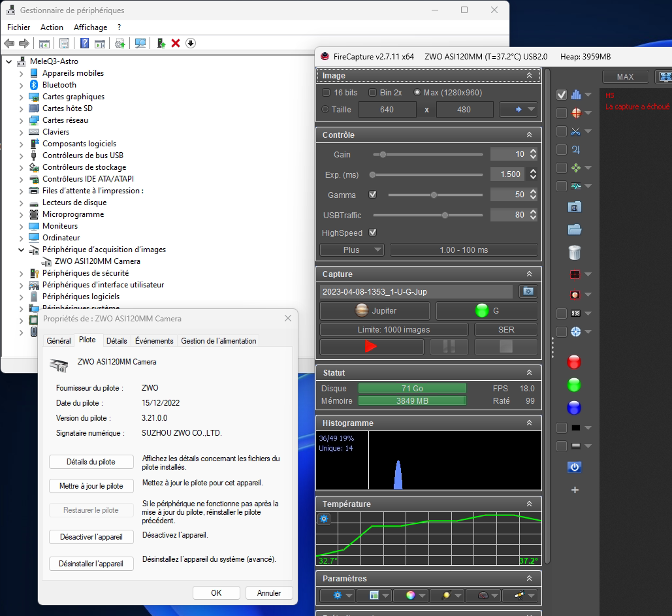Click the 999 counter icon

tap(575, 314)
